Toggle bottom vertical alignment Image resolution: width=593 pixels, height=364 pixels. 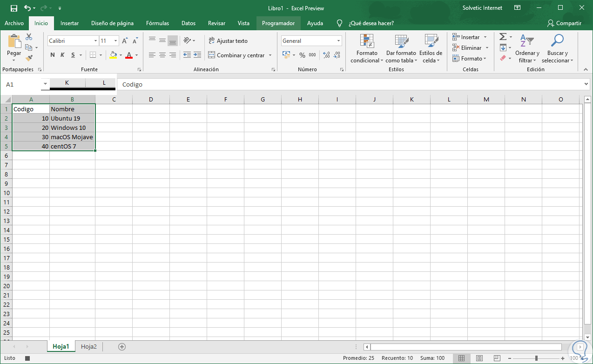[x=173, y=40]
